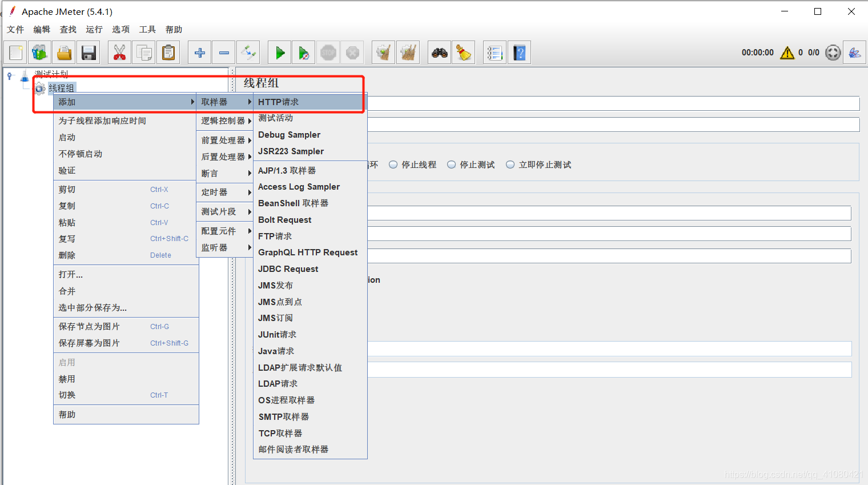
Task: Click the Collapse all minus icon
Action: 224,53
